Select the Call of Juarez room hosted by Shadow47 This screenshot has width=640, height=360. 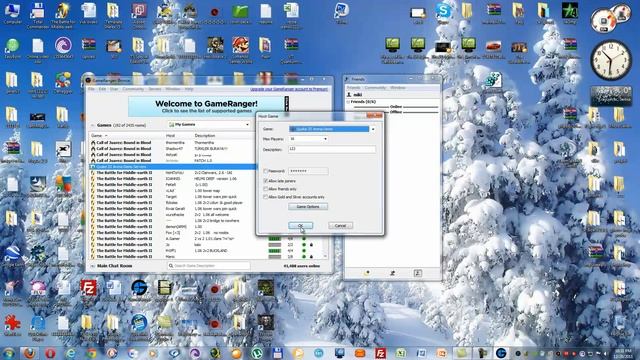coord(173,149)
